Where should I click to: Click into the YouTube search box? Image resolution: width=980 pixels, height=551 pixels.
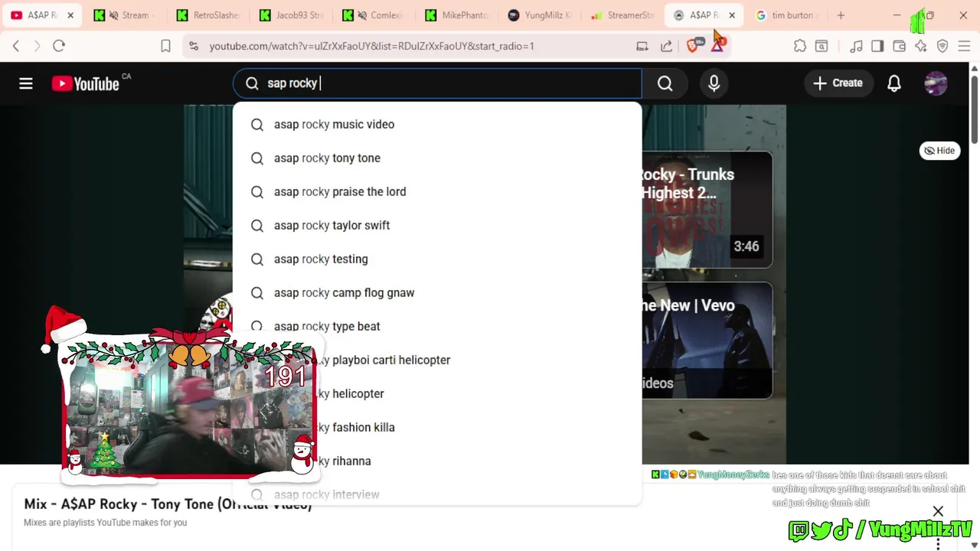point(437,83)
